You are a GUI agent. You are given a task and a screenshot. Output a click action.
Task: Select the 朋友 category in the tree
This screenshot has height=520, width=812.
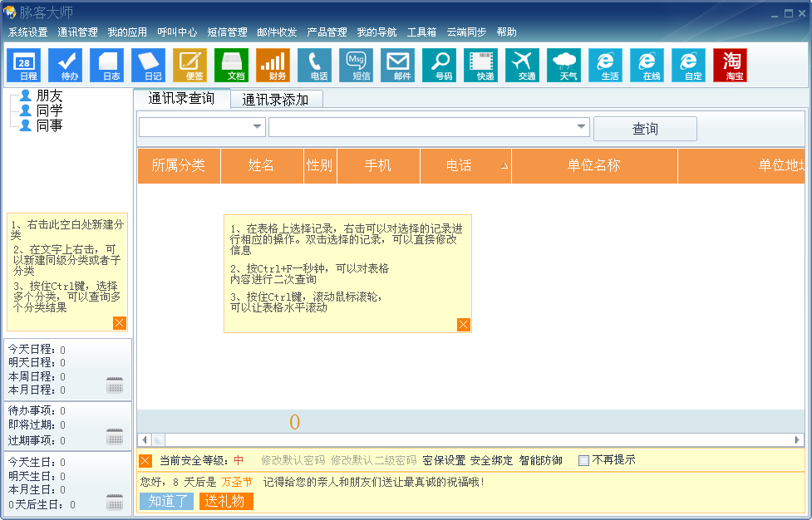pyautogui.click(x=49, y=96)
